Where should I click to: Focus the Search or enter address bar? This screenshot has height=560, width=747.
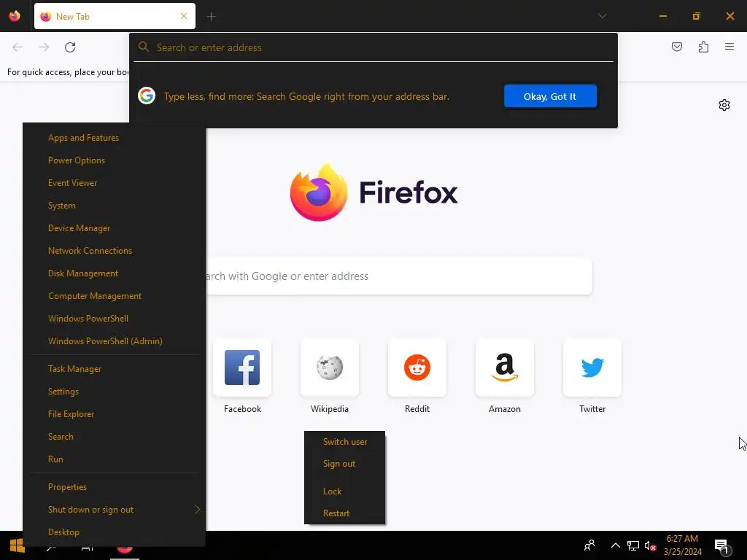pyautogui.click(x=373, y=47)
